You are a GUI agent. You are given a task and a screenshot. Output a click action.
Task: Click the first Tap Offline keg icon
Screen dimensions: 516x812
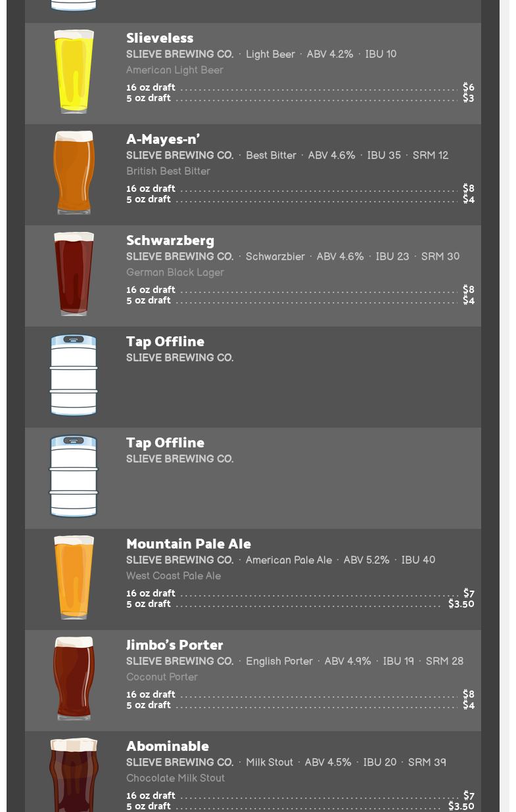coord(74,375)
